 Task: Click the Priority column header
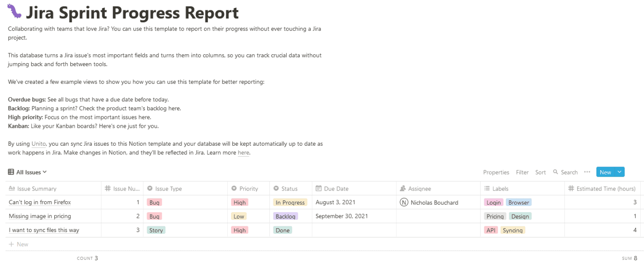click(248, 189)
